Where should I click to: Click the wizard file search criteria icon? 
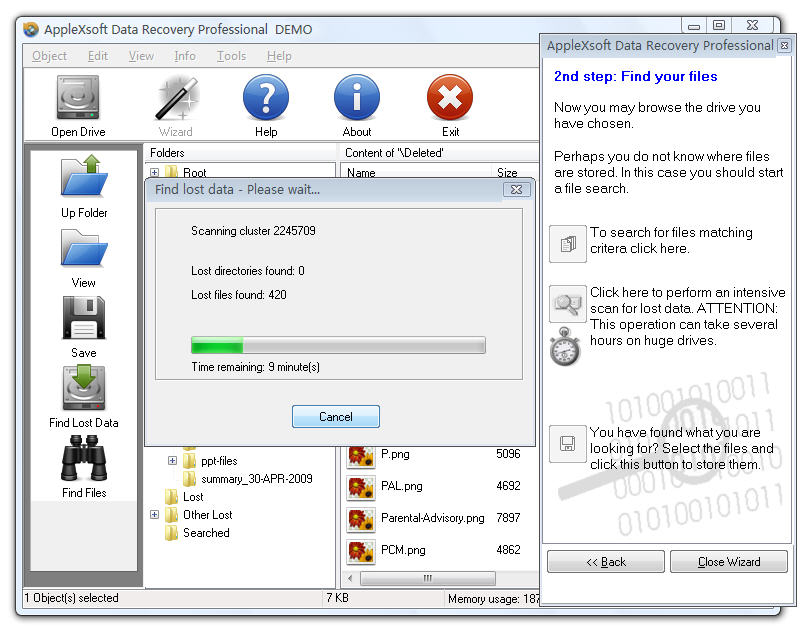(x=568, y=243)
